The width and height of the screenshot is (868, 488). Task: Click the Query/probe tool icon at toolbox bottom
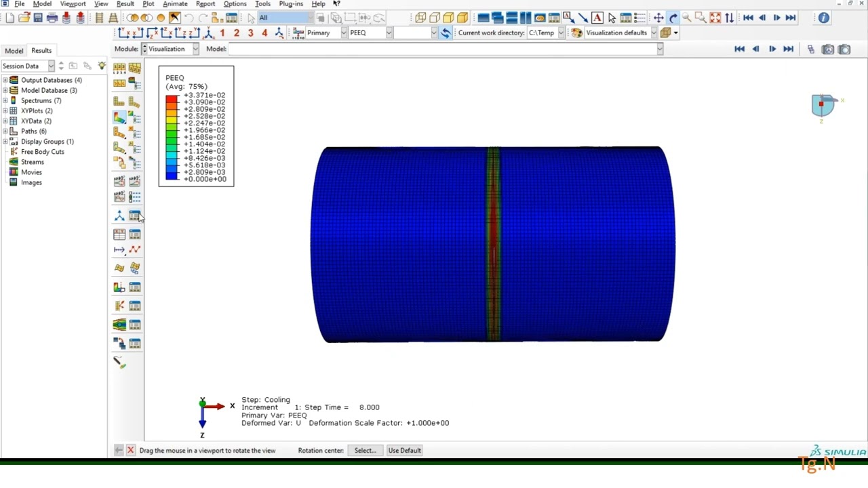click(119, 363)
